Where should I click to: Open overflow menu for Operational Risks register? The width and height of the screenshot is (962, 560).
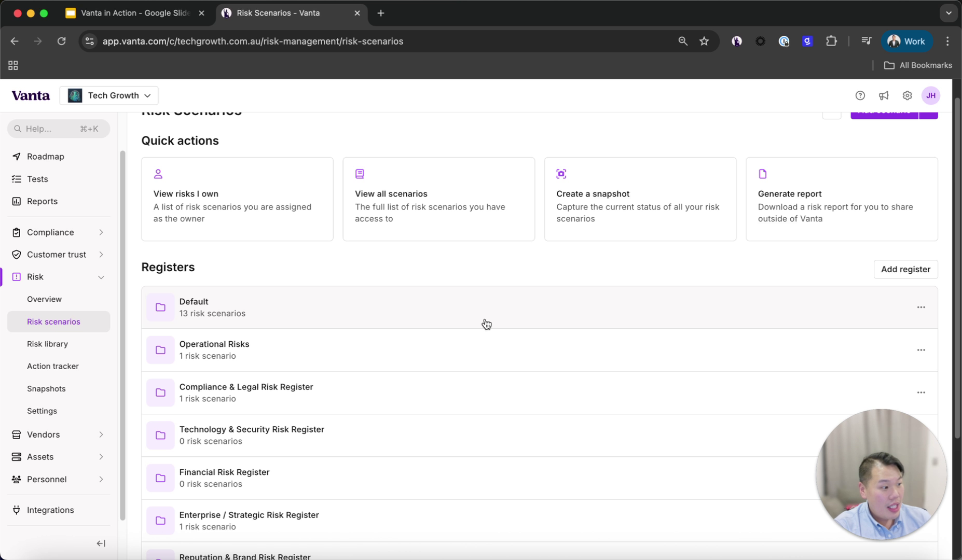[921, 349]
